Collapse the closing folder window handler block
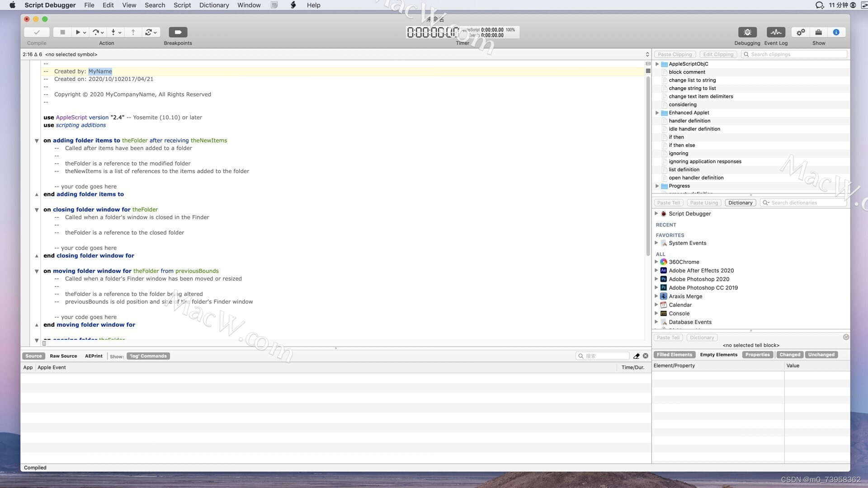The image size is (868, 488). (36, 210)
